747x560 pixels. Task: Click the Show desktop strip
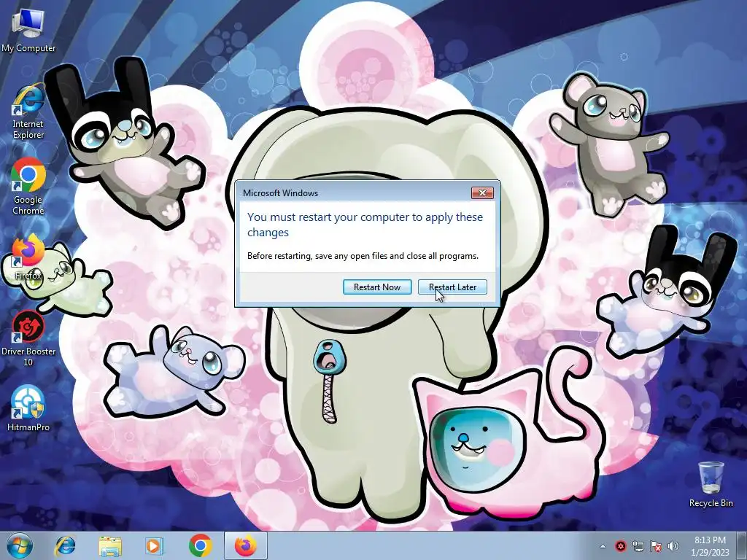tap(742, 546)
